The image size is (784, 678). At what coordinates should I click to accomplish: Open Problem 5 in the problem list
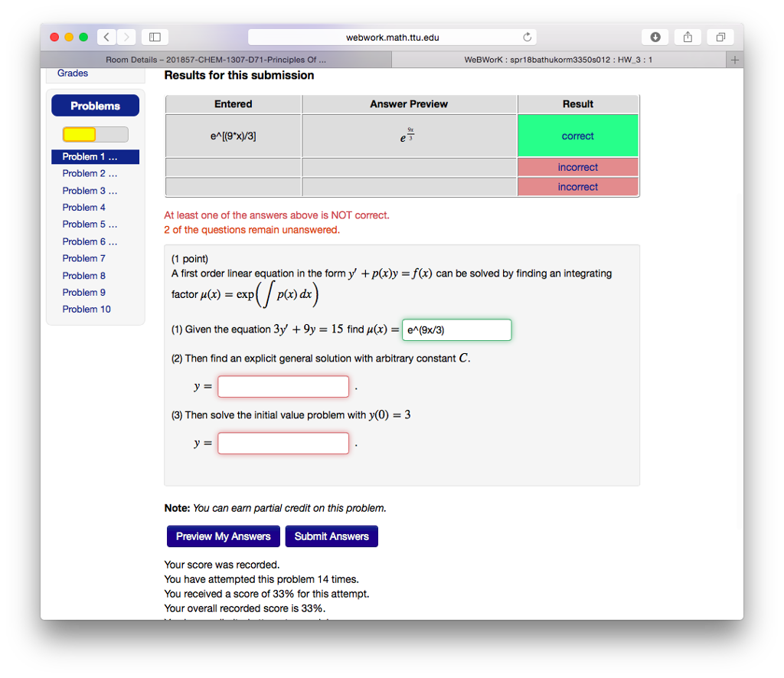[90, 224]
